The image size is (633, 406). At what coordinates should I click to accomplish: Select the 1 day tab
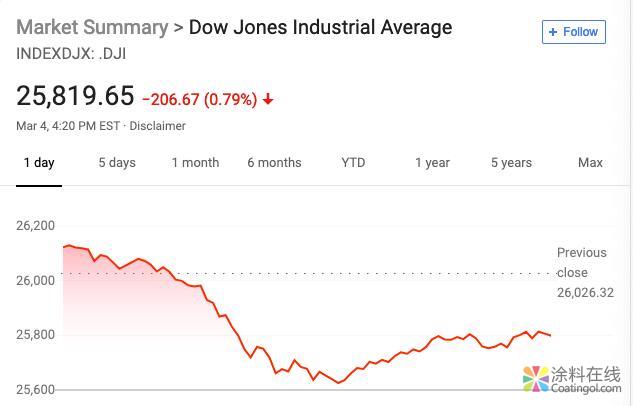point(39,163)
